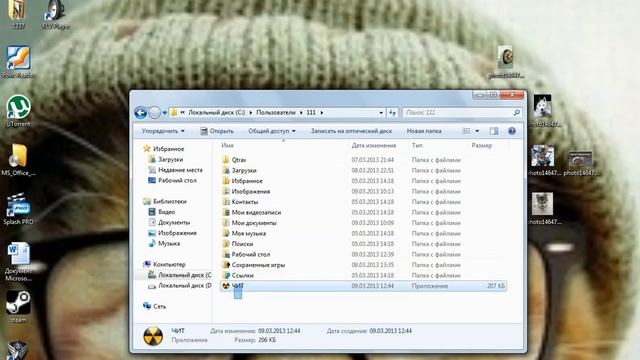Select the 'Ссылки' folder icon

click(226, 275)
